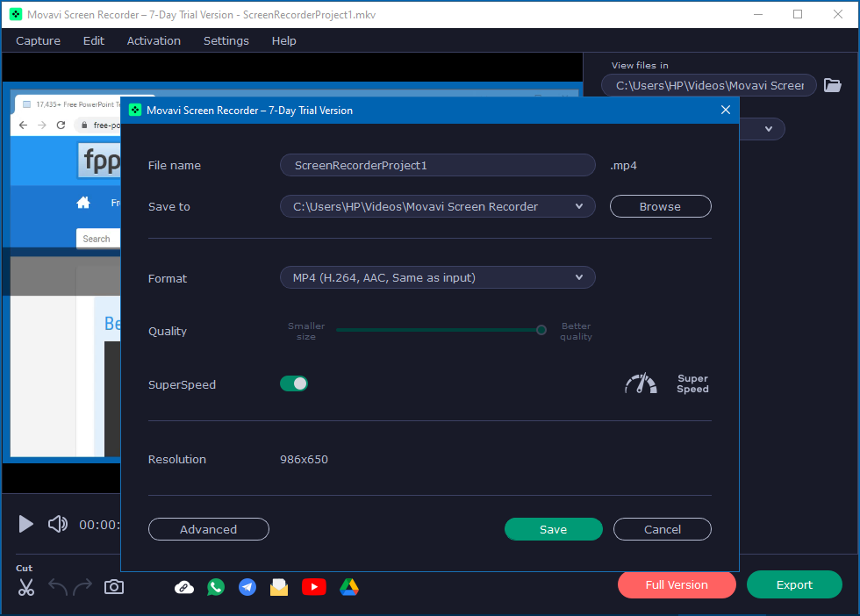Image resolution: width=860 pixels, height=616 pixels.
Task: Click the "Better quality" label
Action: pos(576,331)
